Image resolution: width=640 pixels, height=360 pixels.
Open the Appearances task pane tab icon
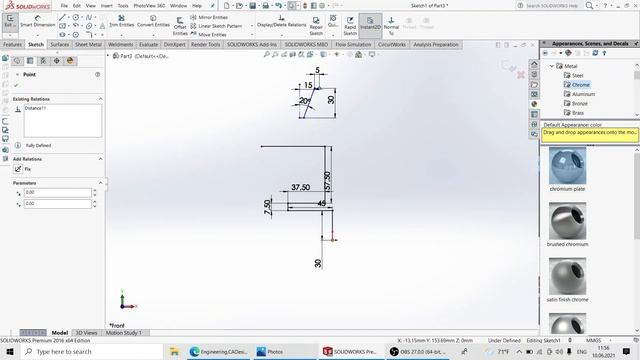534,104
